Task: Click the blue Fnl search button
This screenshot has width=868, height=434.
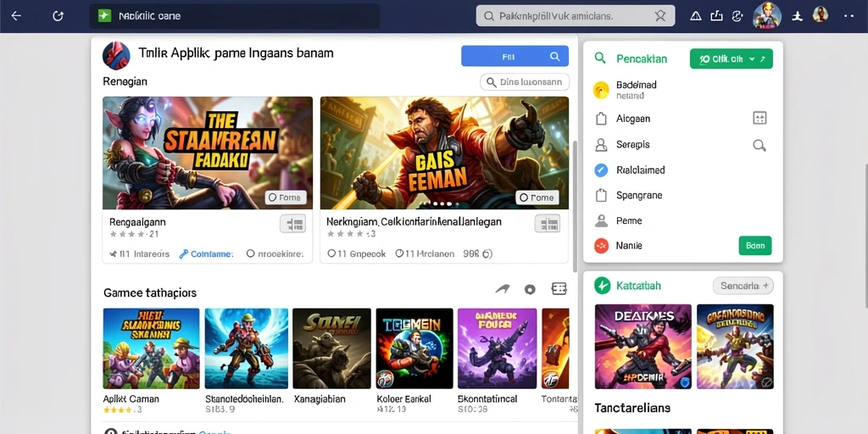Action: tap(515, 56)
